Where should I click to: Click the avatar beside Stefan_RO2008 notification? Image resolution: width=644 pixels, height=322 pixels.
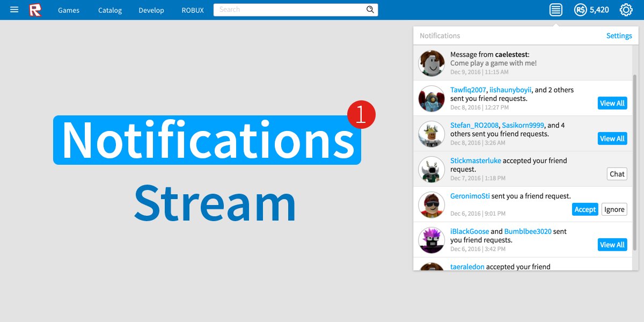[x=431, y=134]
